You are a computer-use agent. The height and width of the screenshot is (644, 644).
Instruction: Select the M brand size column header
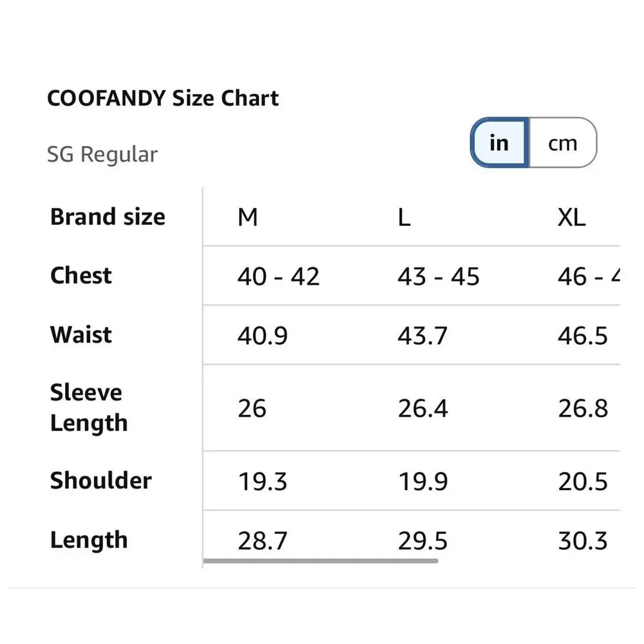pyautogui.click(x=248, y=217)
